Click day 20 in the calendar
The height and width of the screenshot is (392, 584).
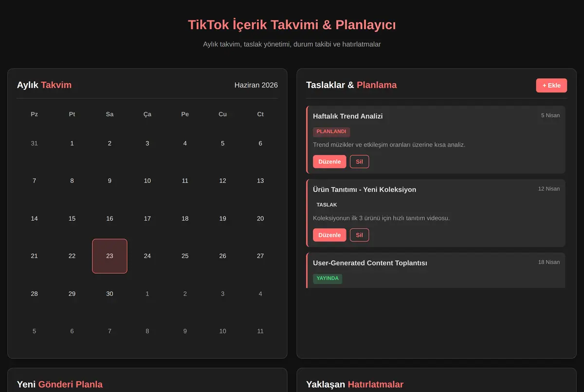pos(260,218)
